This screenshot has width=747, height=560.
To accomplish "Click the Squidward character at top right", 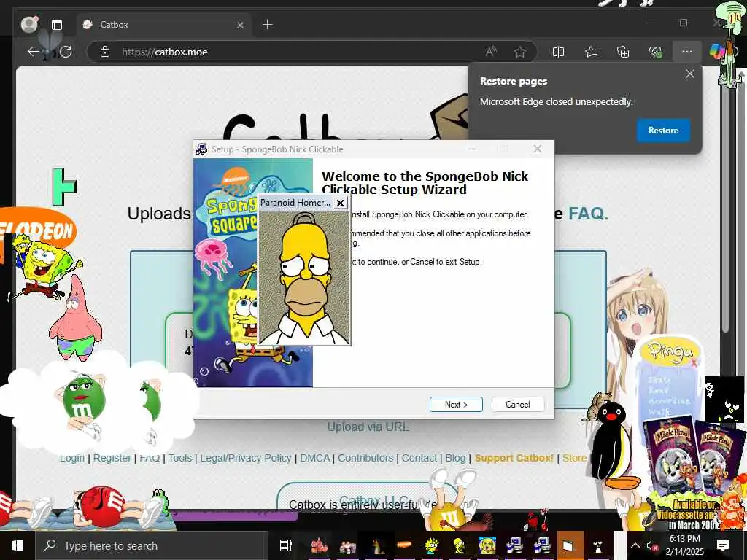I will (731, 45).
